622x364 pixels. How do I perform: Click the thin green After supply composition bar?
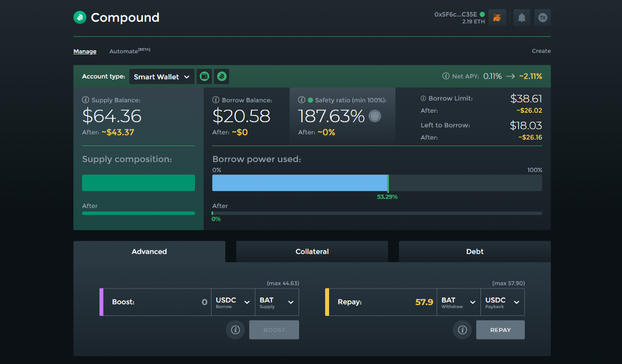point(138,213)
